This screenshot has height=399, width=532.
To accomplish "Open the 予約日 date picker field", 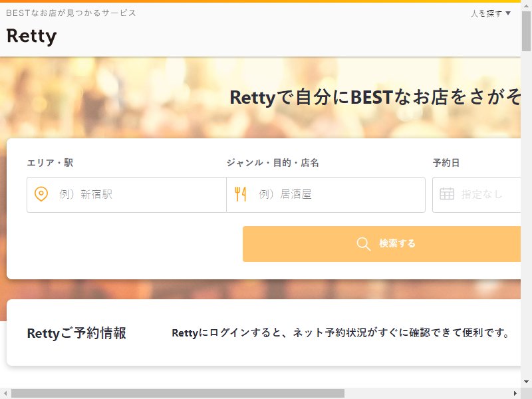I will click(476, 195).
